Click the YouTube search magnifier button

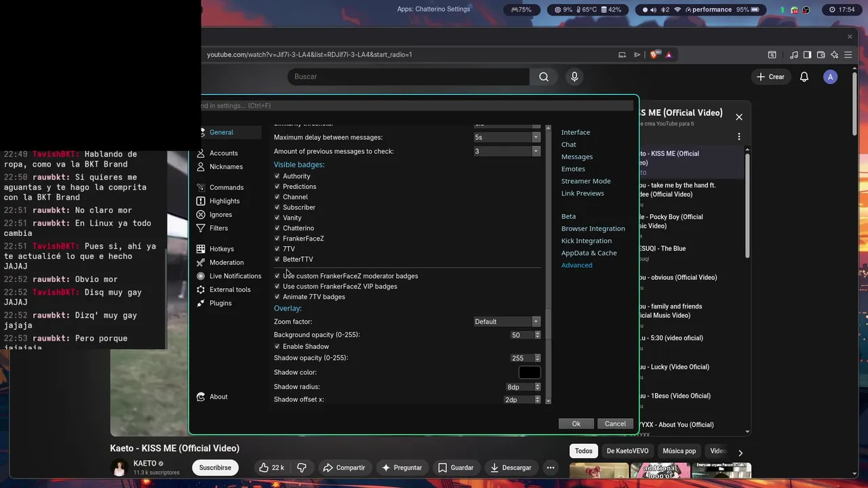tap(544, 77)
